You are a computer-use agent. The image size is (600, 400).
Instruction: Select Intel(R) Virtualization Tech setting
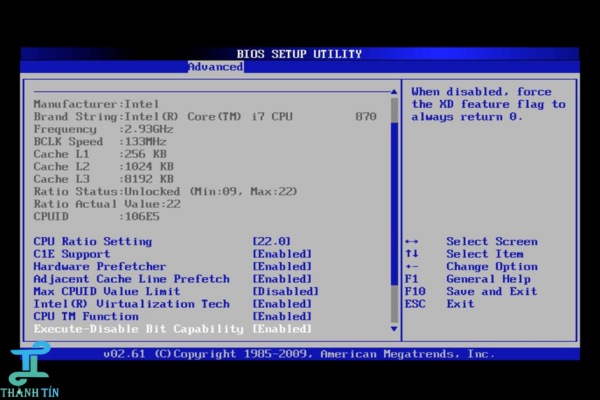pos(132,304)
